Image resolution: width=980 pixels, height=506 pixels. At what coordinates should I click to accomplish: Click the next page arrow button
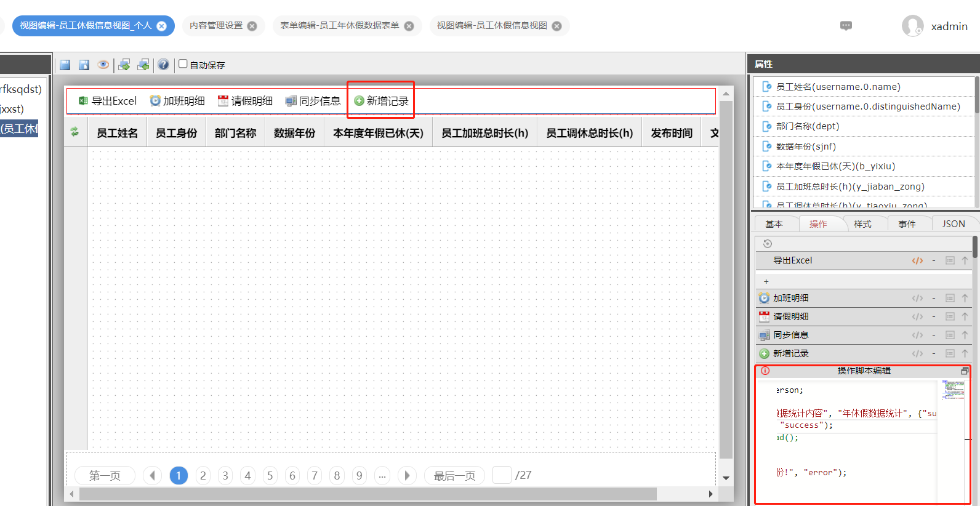407,475
